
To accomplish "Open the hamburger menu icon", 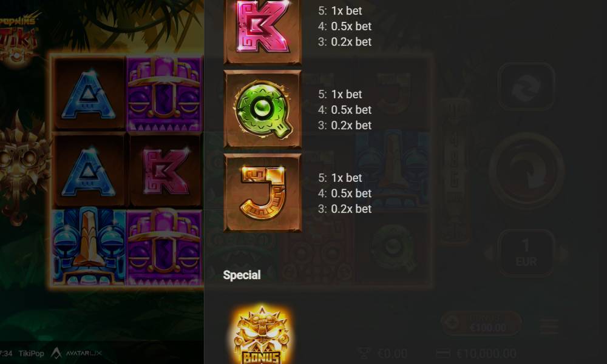I will pos(549,326).
